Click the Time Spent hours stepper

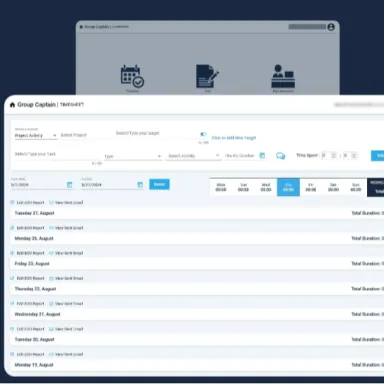329,156
